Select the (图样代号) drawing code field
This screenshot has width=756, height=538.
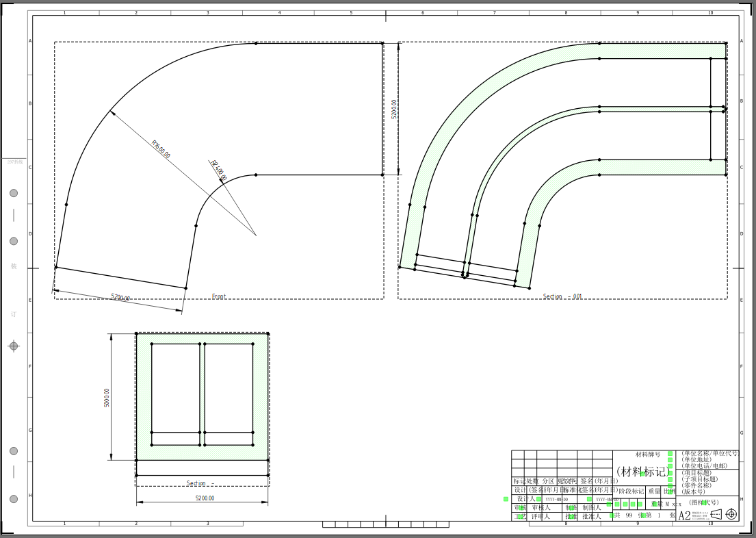point(704,502)
